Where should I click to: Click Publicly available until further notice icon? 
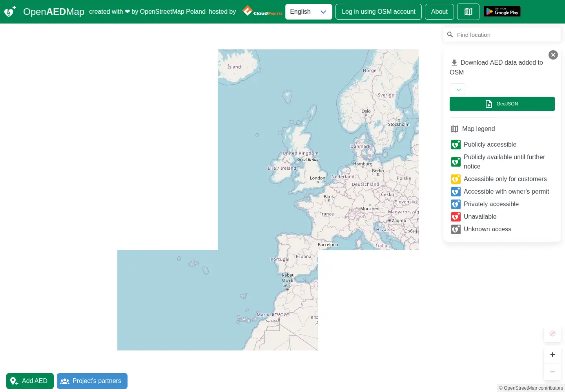coord(456,162)
